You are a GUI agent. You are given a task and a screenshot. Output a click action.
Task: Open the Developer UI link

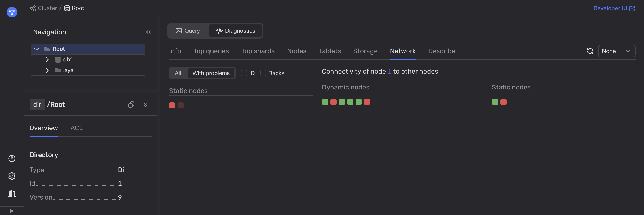click(614, 8)
